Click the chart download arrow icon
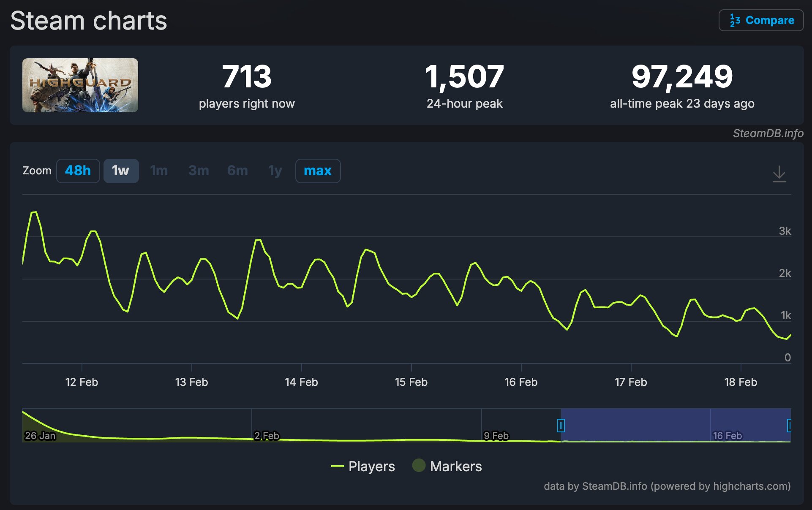The image size is (812, 510). [779, 174]
